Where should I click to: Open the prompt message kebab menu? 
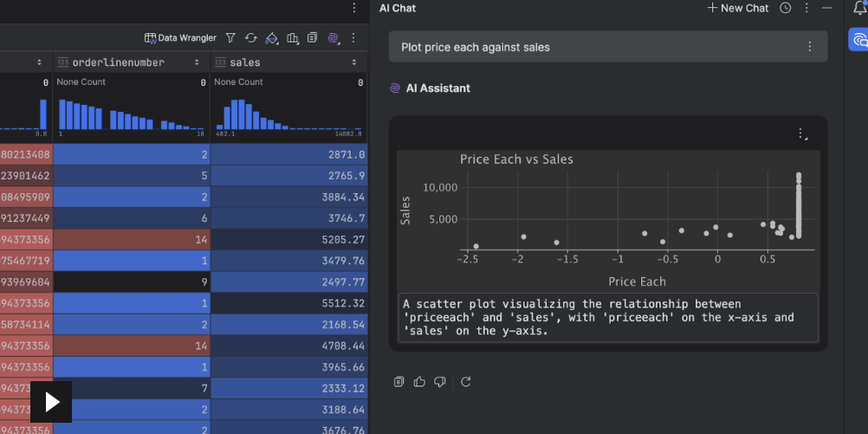click(809, 47)
